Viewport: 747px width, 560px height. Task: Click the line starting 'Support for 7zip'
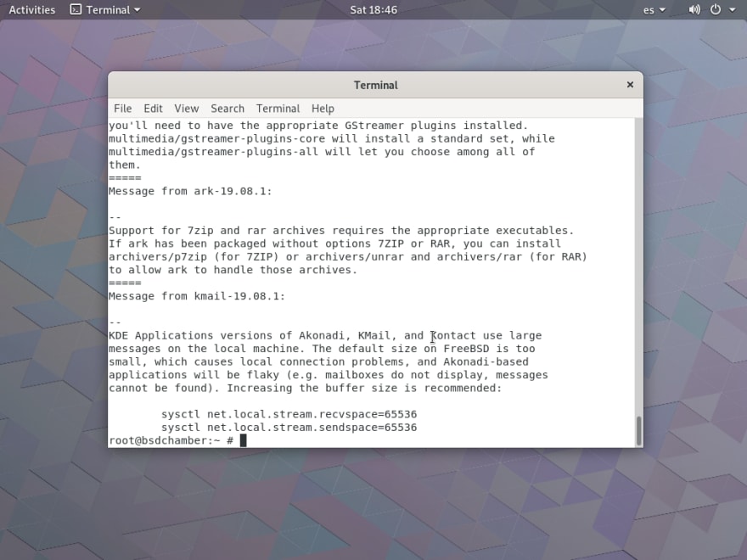pos(341,231)
